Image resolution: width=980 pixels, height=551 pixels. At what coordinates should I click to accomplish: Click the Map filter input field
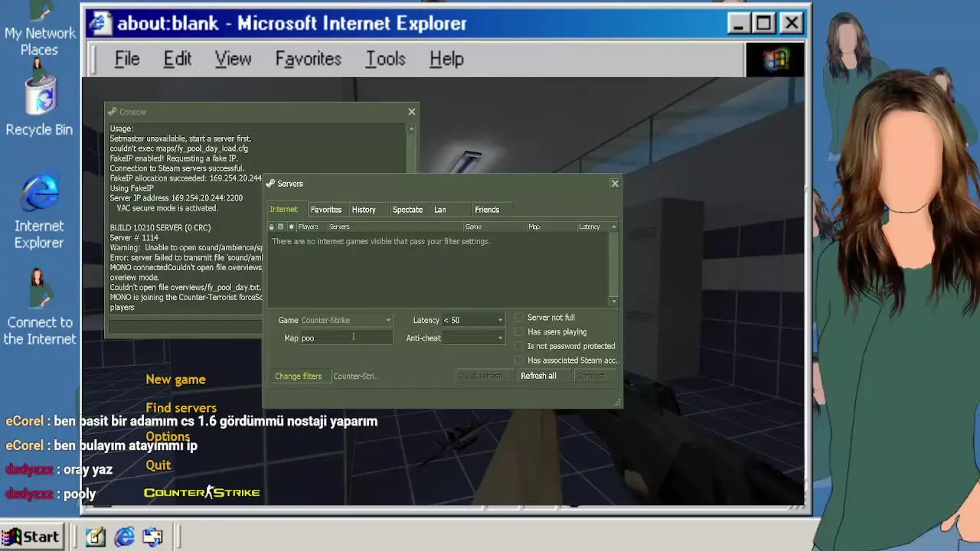pos(346,338)
